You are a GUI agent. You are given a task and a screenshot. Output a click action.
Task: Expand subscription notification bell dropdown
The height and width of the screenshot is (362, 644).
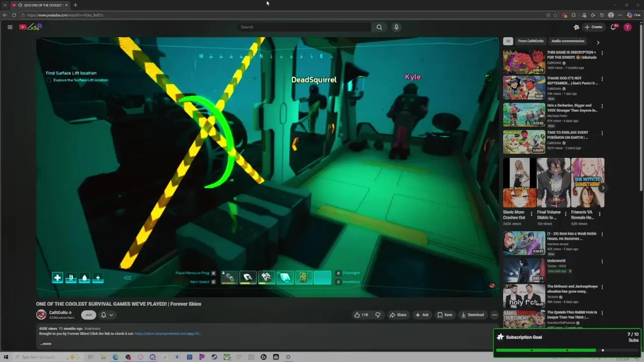(107, 315)
